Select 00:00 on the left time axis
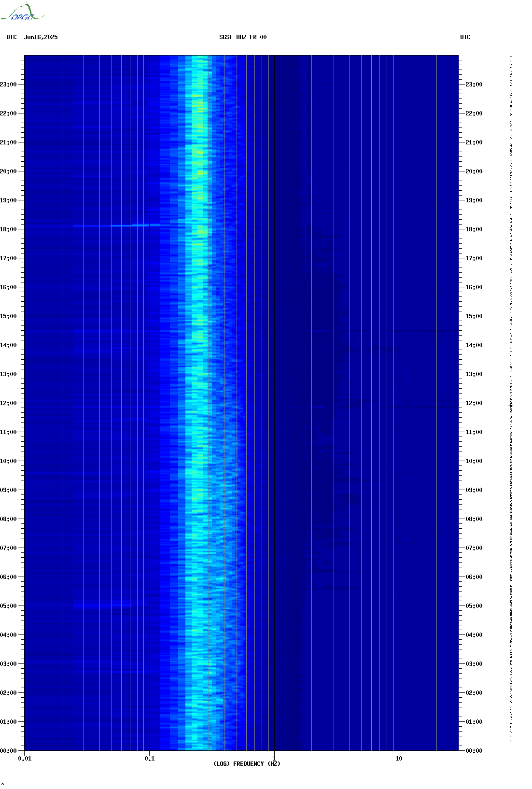532x789 pixels. (x=8, y=751)
